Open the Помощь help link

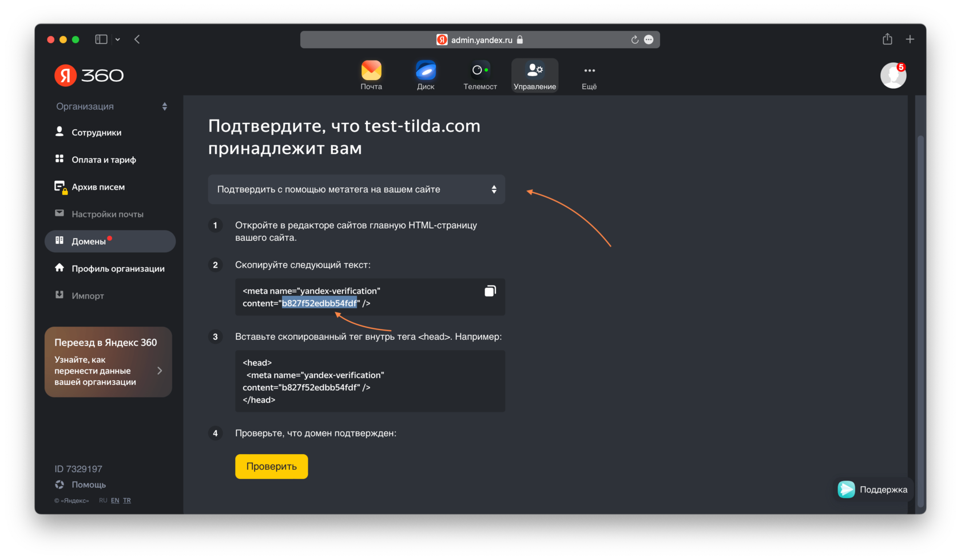click(88, 484)
